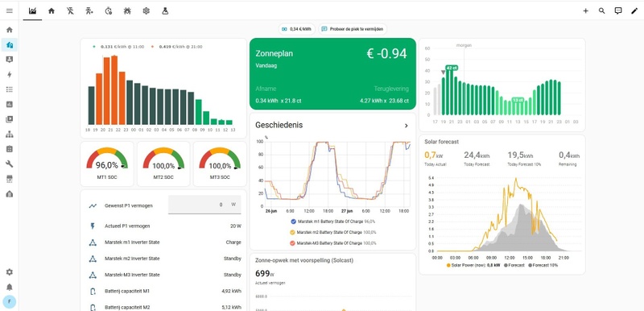Open notifications bell in sidebar

pos(10,287)
